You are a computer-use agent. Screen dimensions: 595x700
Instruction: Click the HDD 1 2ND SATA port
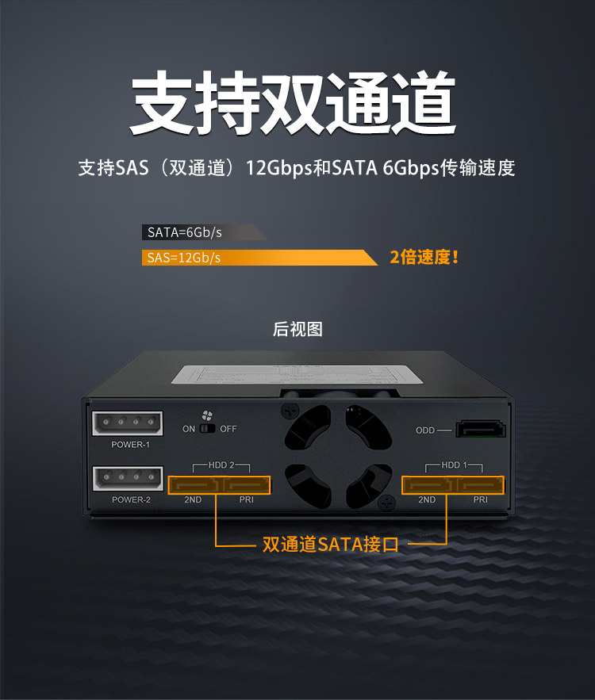pos(428,485)
